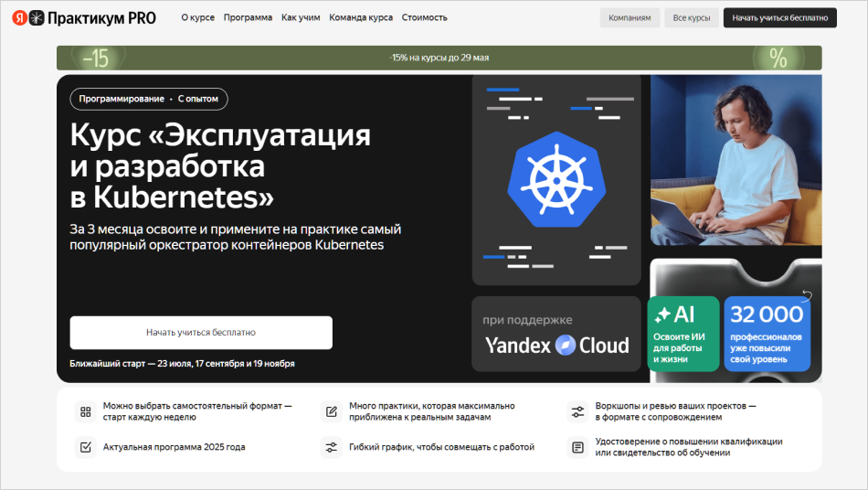Click the red Yandex "Я" logo icon

point(20,17)
